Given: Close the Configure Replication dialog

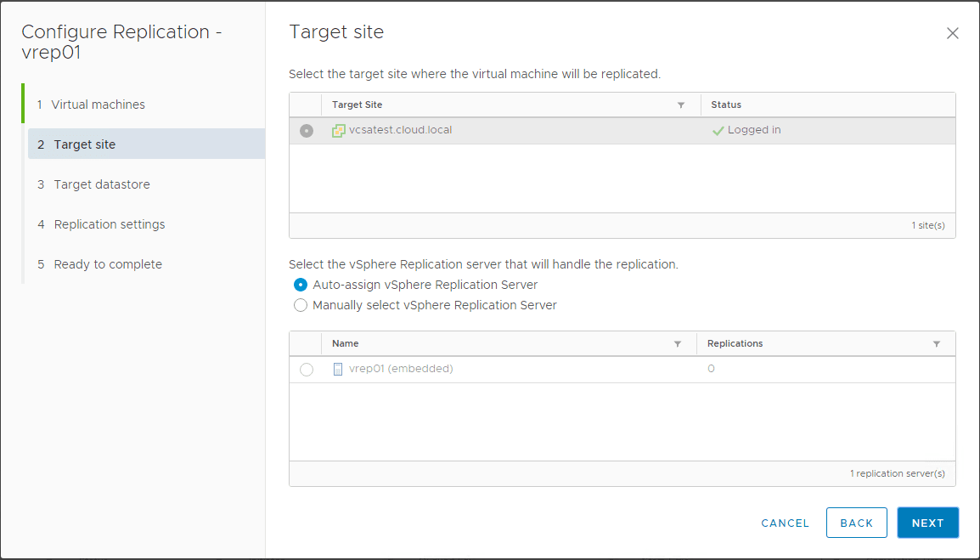Looking at the screenshot, I should [x=952, y=33].
